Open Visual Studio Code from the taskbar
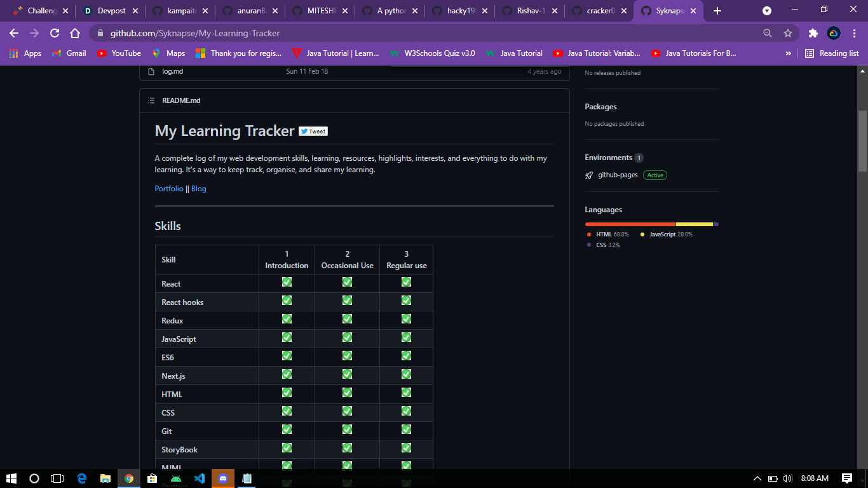Viewport: 868px width, 488px height. [x=200, y=478]
